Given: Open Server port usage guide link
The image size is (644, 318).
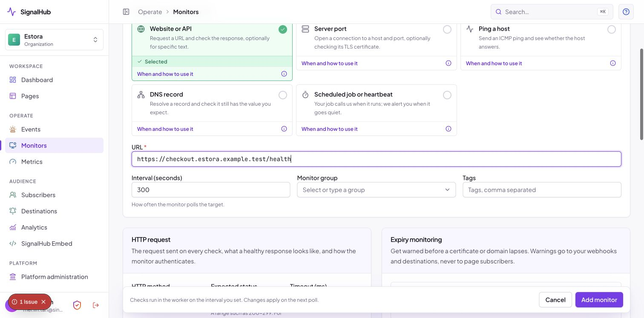Looking at the screenshot, I should (330, 63).
